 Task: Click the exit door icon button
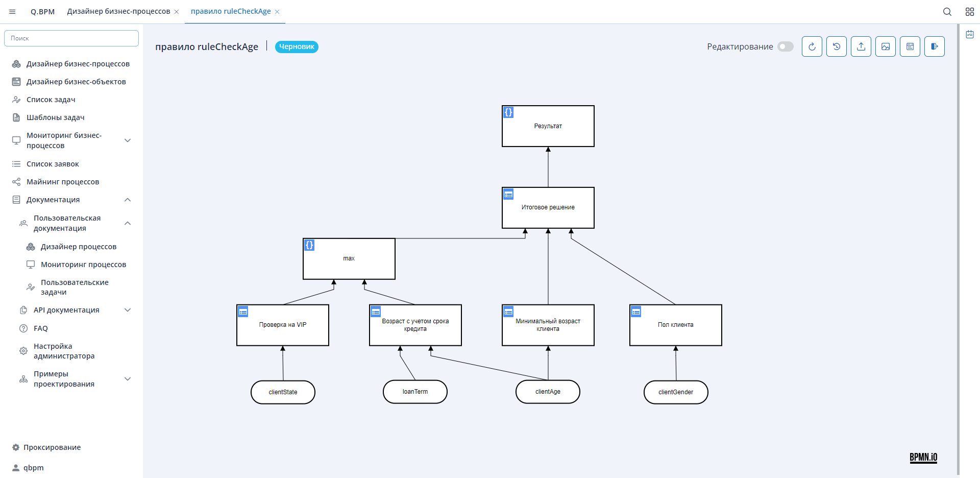[934, 46]
